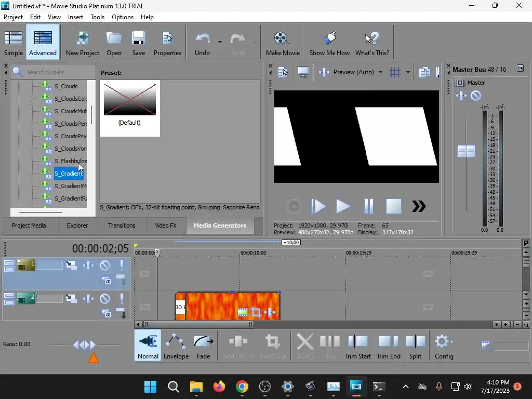Open the Insert menu
This screenshot has height=399, width=532.
click(75, 17)
